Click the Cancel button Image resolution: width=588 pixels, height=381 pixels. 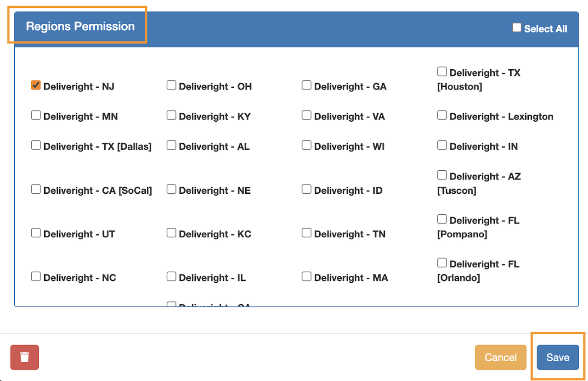click(501, 357)
